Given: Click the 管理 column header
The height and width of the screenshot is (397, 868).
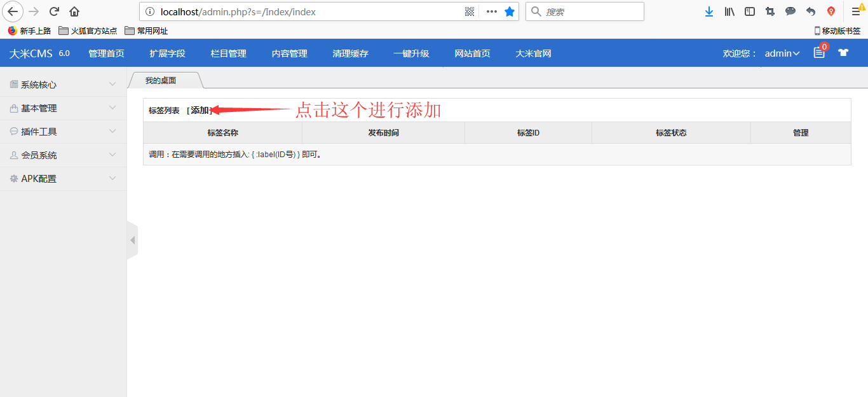Looking at the screenshot, I should point(801,133).
